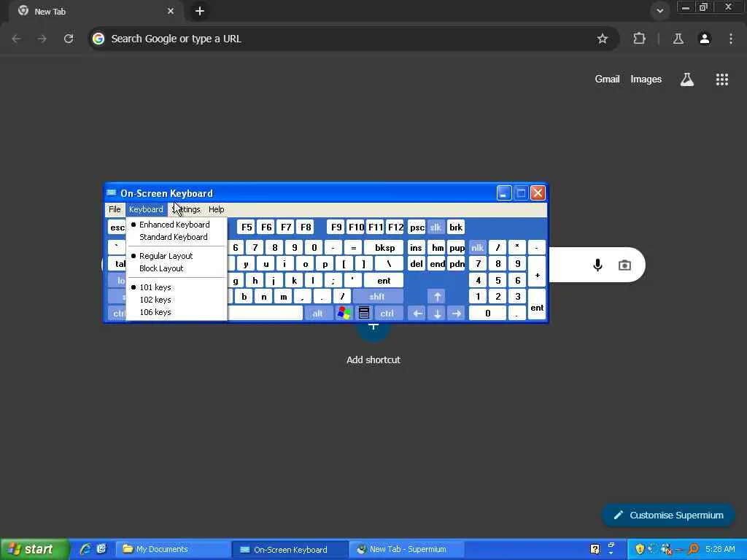The image size is (747, 560).
Task: Click the right shft key
Action: tap(377, 297)
